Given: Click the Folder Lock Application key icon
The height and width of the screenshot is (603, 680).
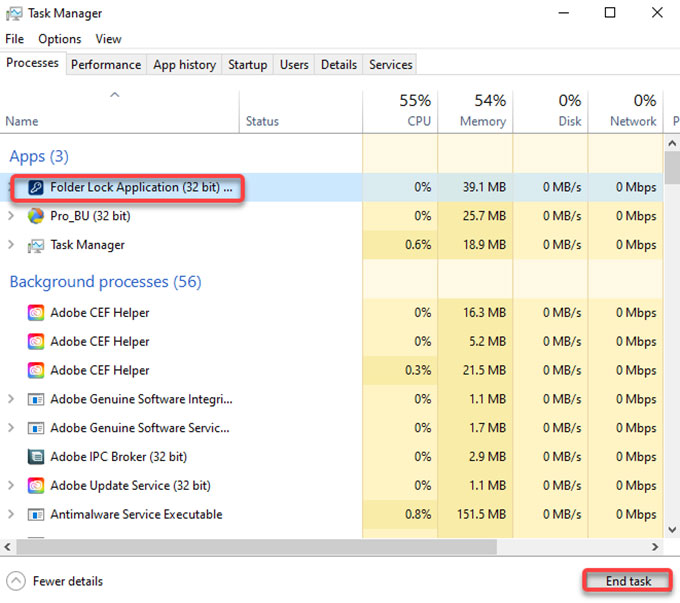Looking at the screenshot, I should [x=36, y=188].
